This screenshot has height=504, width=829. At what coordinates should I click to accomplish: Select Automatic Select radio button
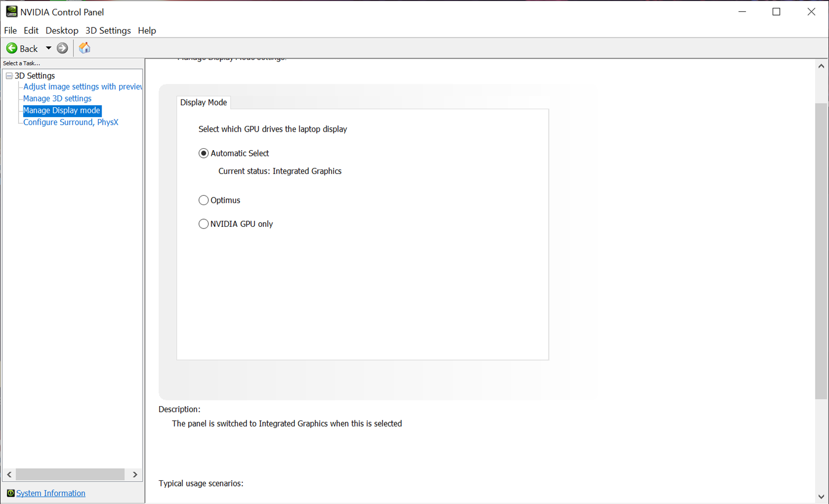(x=204, y=153)
